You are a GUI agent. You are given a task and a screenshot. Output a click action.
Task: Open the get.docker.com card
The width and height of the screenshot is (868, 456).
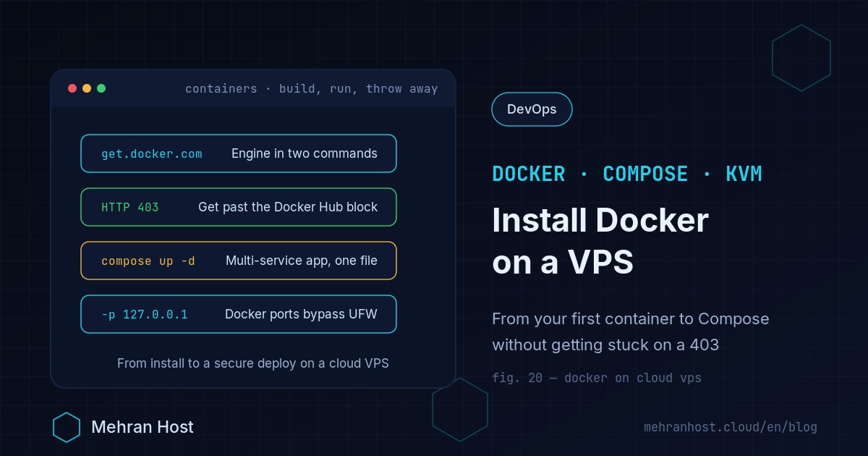(239, 153)
